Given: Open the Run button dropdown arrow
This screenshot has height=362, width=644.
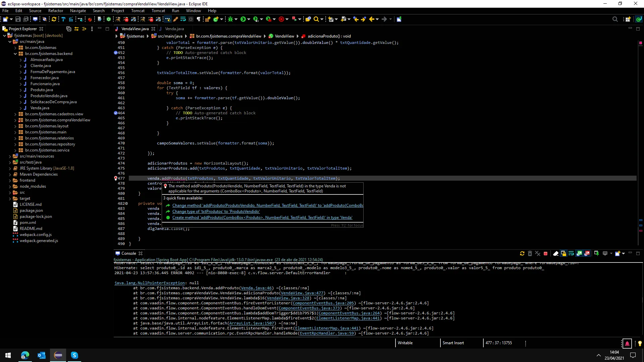Looking at the screenshot, I should 249,19.
